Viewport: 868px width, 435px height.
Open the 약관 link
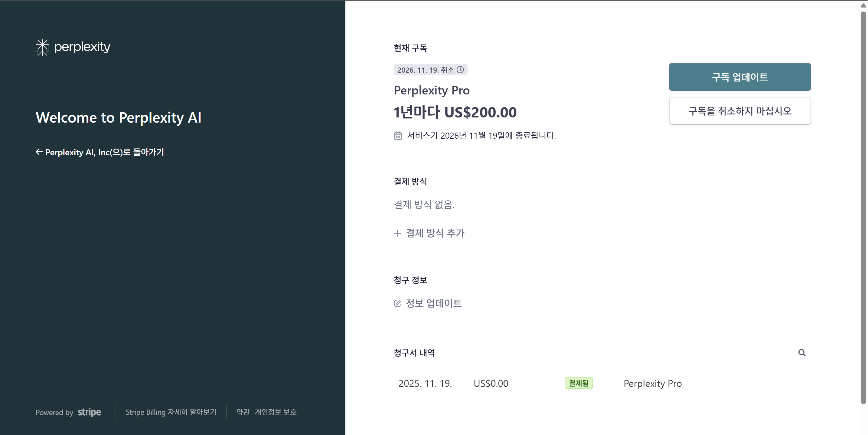[x=243, y=412]
